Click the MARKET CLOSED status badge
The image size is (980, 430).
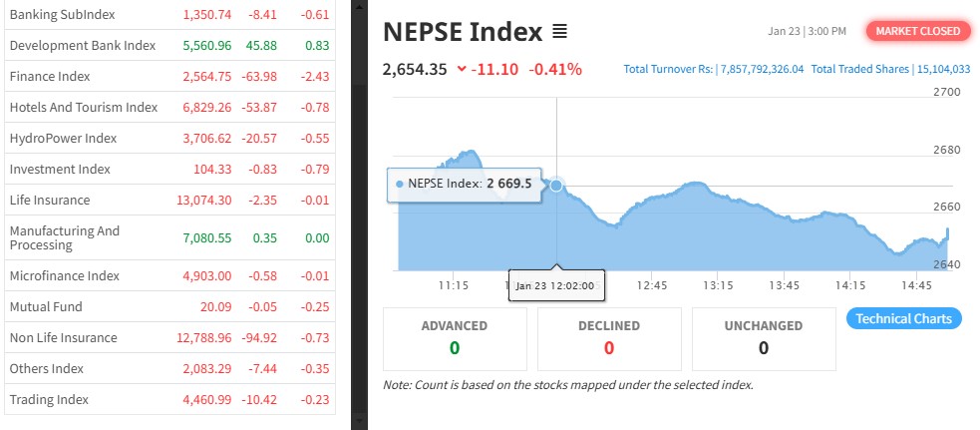tap(918, 31)
